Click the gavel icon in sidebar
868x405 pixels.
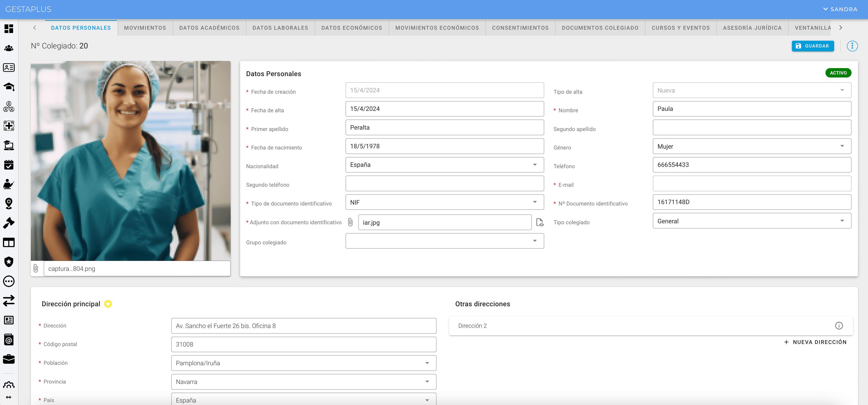tap(9, 223)
